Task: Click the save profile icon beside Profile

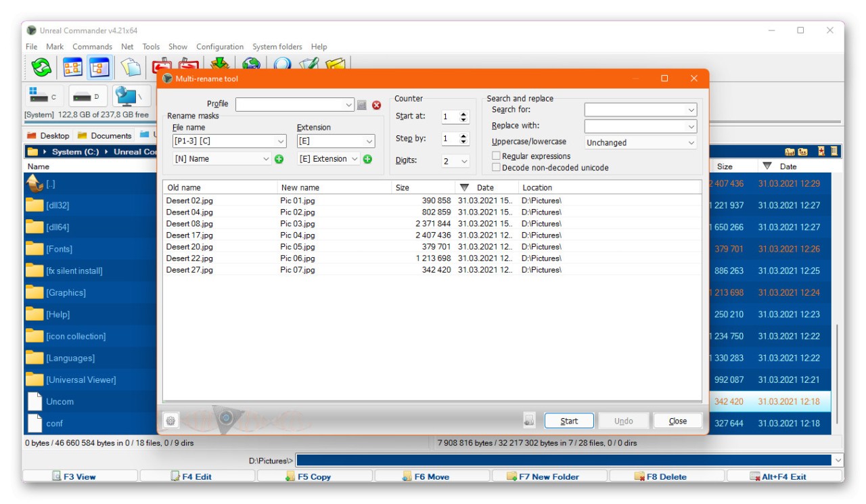Action: pos(362,105)
